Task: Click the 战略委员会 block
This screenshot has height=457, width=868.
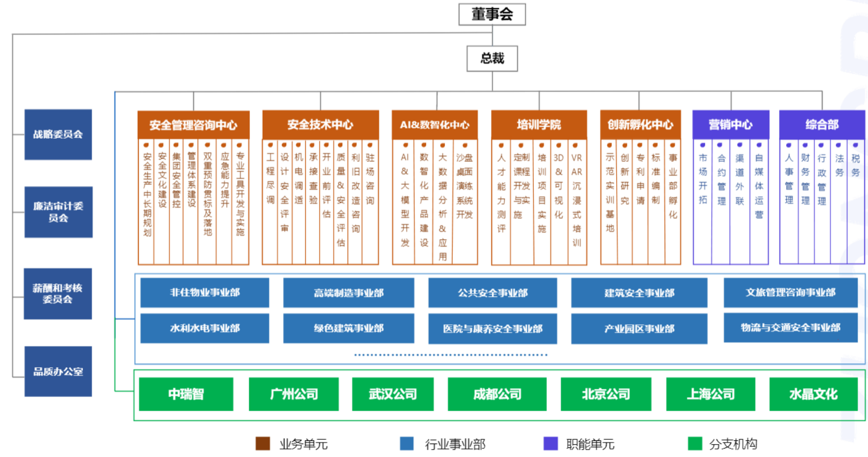Action: 58,134
